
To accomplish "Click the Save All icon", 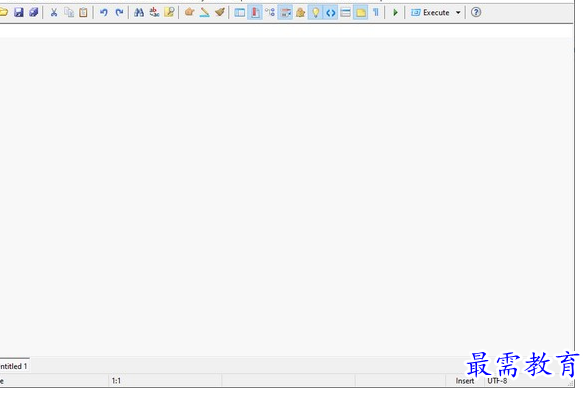I will (x=34, y=12).
